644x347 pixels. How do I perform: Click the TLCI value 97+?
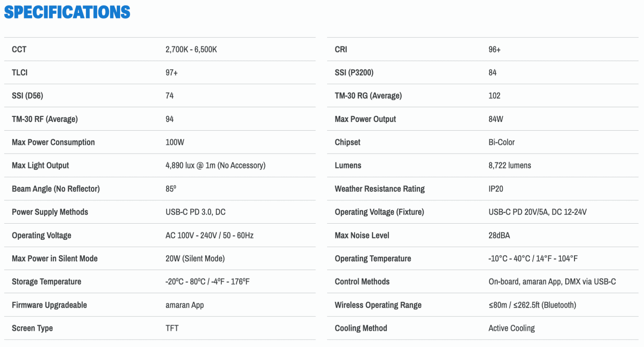tap(172, 73)
